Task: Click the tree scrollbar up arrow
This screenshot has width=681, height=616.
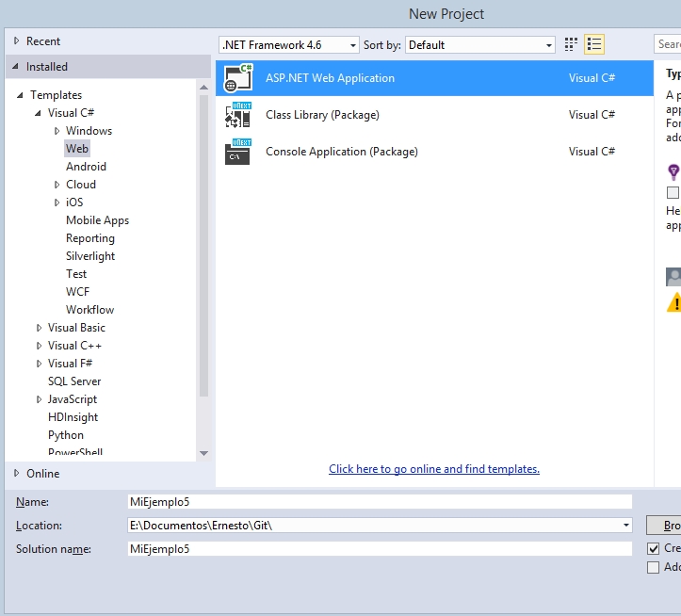Action: 203,88
